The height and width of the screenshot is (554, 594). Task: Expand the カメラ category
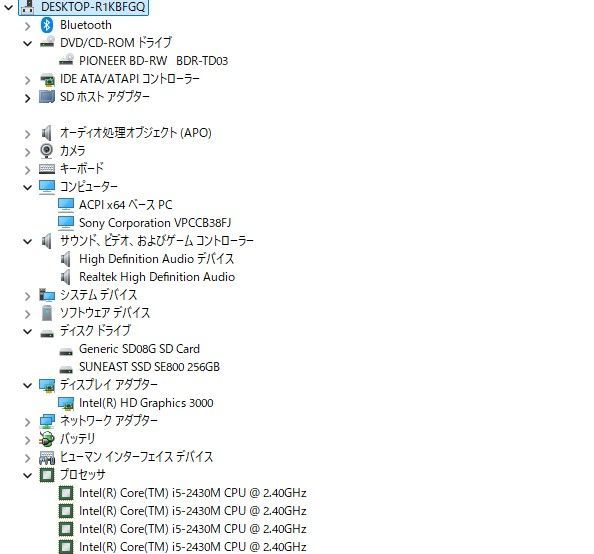[27, 152]
